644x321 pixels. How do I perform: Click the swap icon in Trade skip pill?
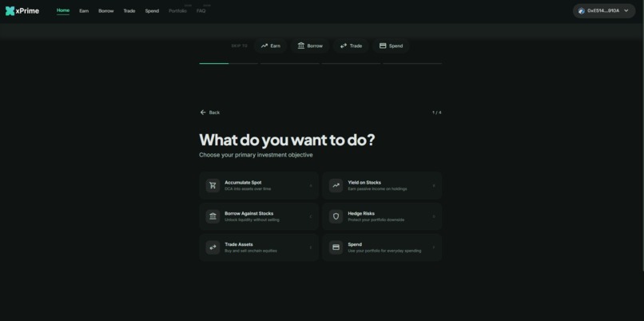[x=344, y=46]
